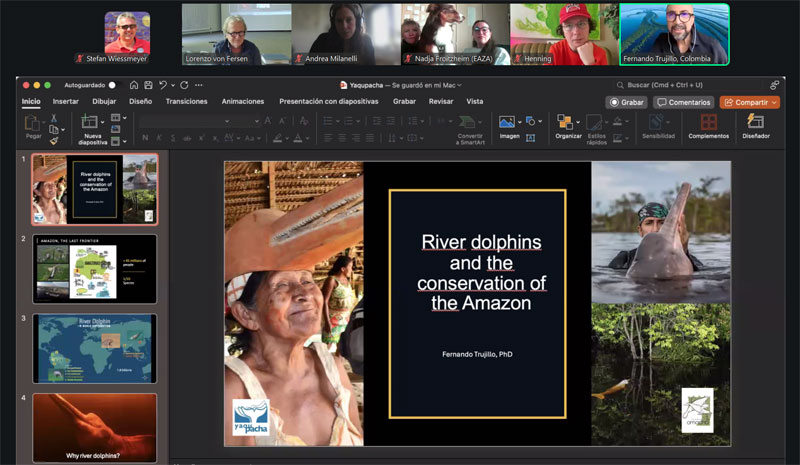
Task: Click the Sensibilidad icon
Action: [x=657, y=122]
